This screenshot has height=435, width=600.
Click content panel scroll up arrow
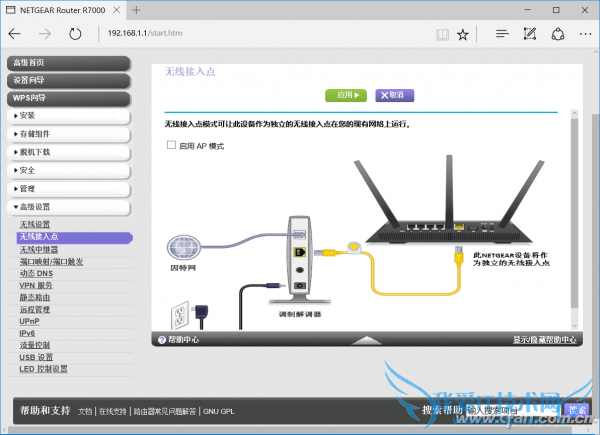pyautogui.click(x=574, y=114)
